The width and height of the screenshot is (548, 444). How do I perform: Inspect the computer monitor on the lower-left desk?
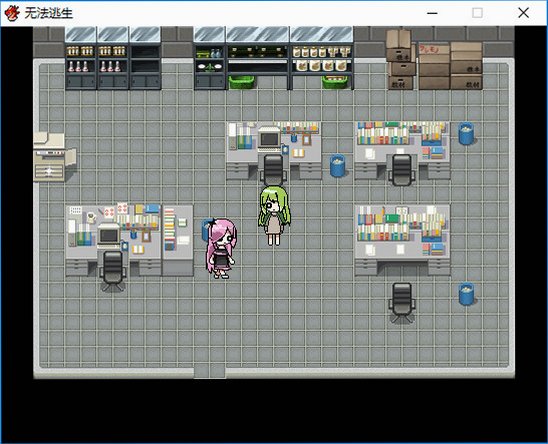click(109, 236)
